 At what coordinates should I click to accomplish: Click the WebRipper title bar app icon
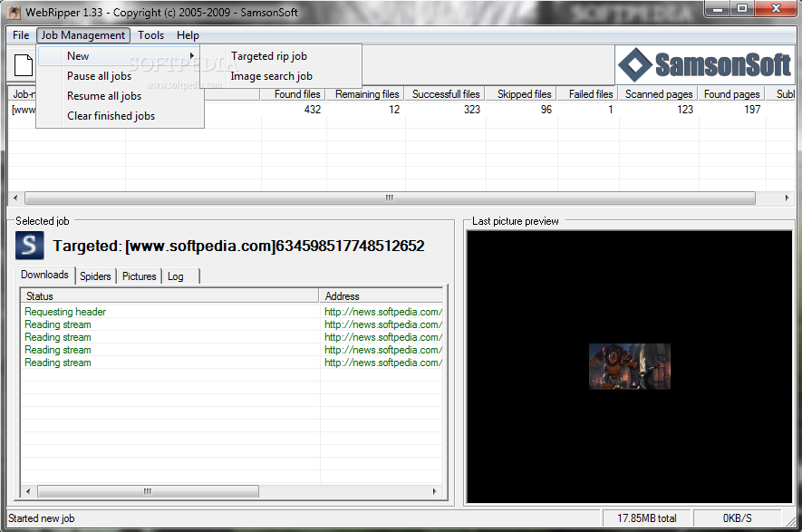[x=14, y=12]
